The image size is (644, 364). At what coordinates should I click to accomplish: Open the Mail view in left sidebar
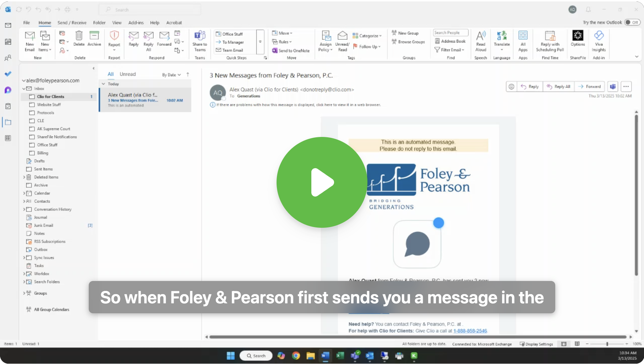(x=8, y=25)
